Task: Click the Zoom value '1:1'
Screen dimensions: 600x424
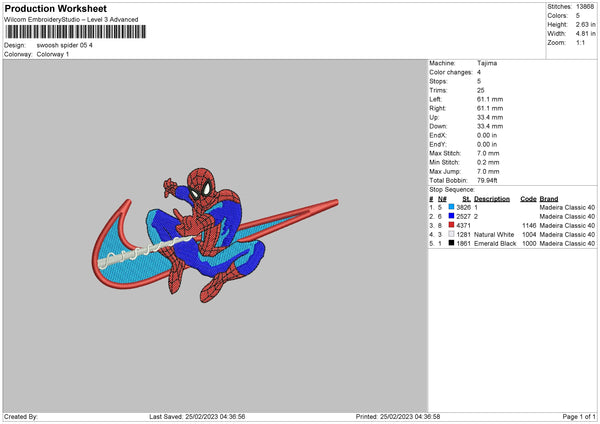Action: [580, 42]
